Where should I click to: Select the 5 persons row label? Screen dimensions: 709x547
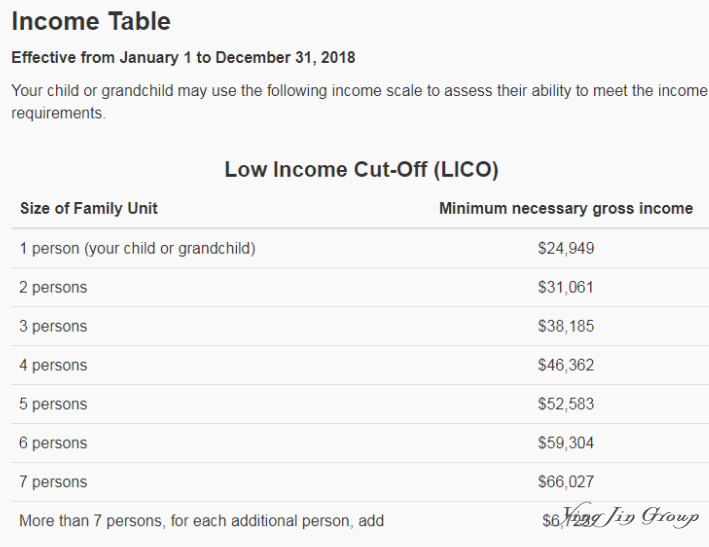coord(53,404)
